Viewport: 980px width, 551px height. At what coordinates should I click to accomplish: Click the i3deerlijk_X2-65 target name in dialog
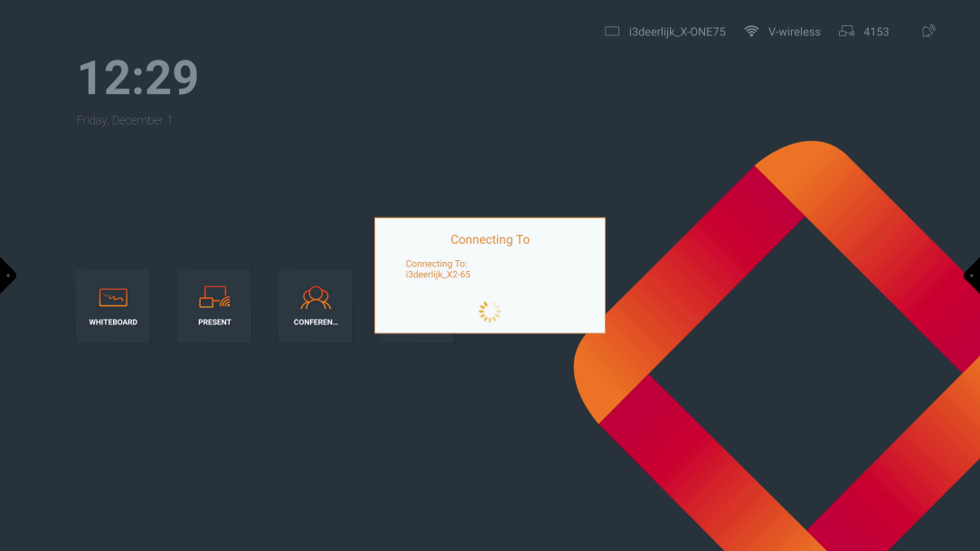point(438,275)
